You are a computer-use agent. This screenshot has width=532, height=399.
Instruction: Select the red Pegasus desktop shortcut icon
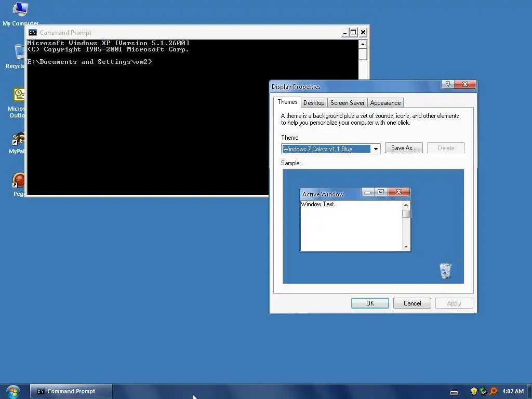18,180
